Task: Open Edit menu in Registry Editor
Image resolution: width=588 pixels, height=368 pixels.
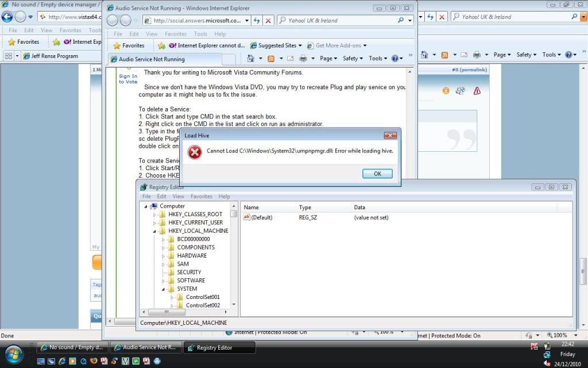Action: pyautogui.click(x=161, y=197)
